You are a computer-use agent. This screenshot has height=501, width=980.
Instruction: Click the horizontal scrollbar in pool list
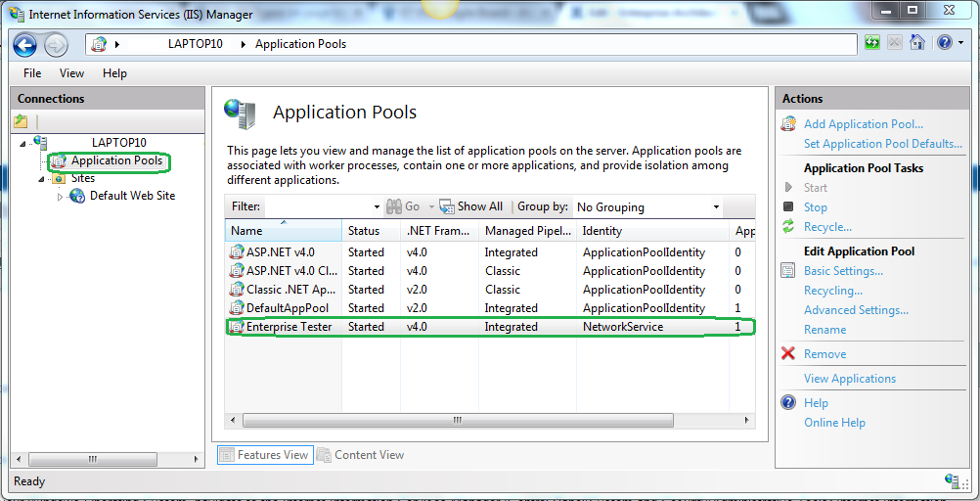click(x=456, y=420)
